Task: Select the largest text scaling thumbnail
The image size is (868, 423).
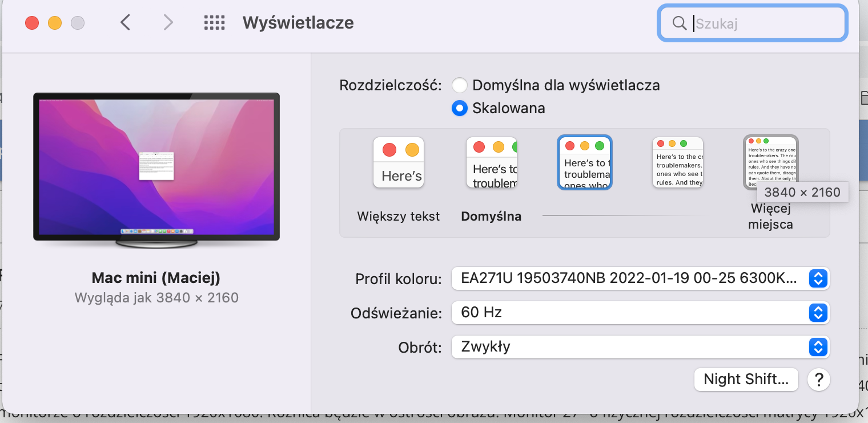Action: pos(399,162)
